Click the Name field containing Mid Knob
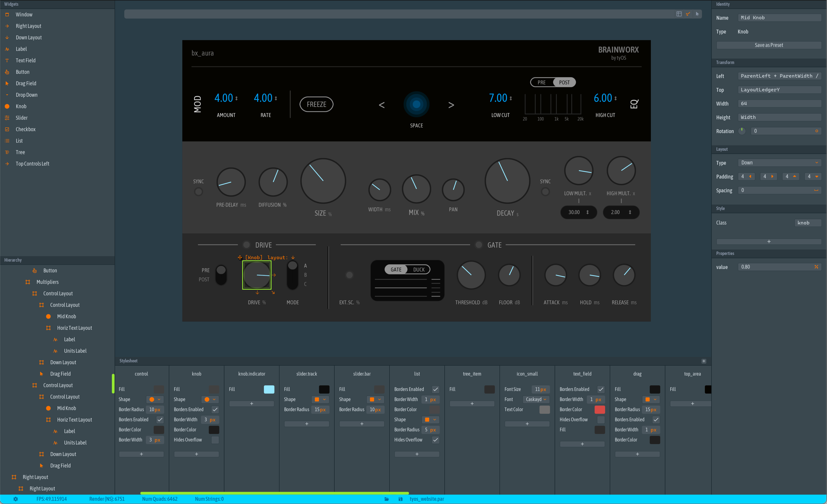The width and height of the screenshot is (827, 504). point(779,18)
